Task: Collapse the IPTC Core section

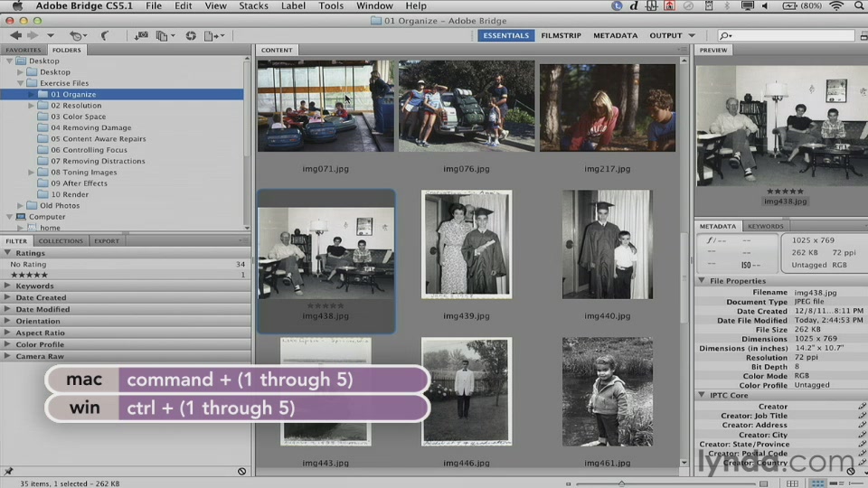Action: click(702, 395)
